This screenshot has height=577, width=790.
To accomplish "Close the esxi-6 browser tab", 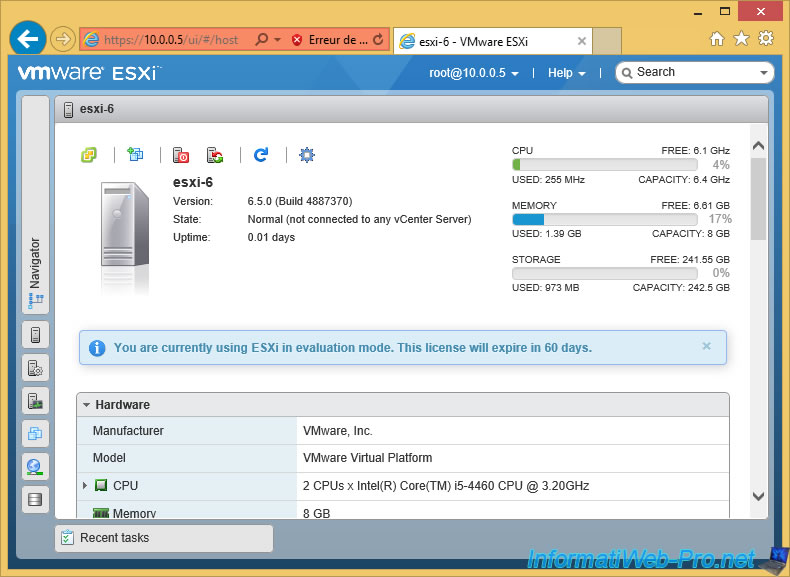I will point(581,41).
